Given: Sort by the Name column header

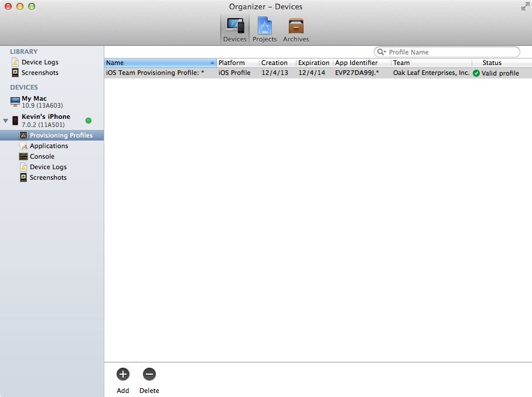Looking at the screenshot, I should tap(158, 63).
